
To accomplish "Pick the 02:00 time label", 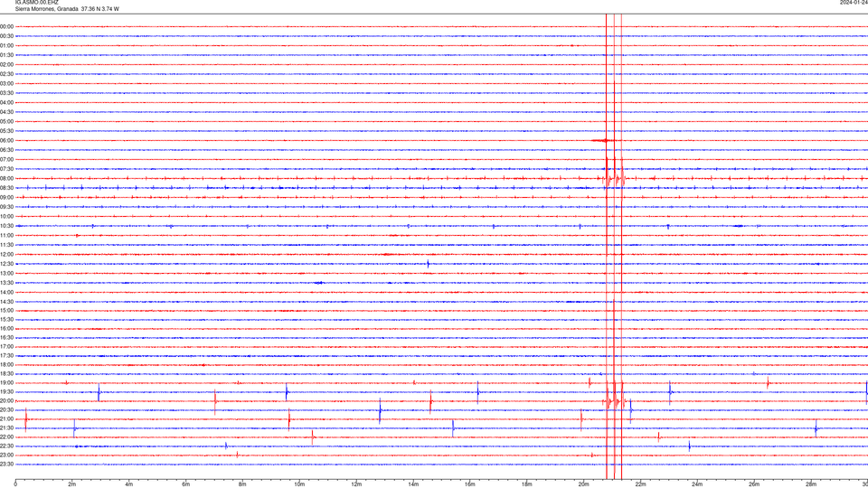I will [6, 64].
